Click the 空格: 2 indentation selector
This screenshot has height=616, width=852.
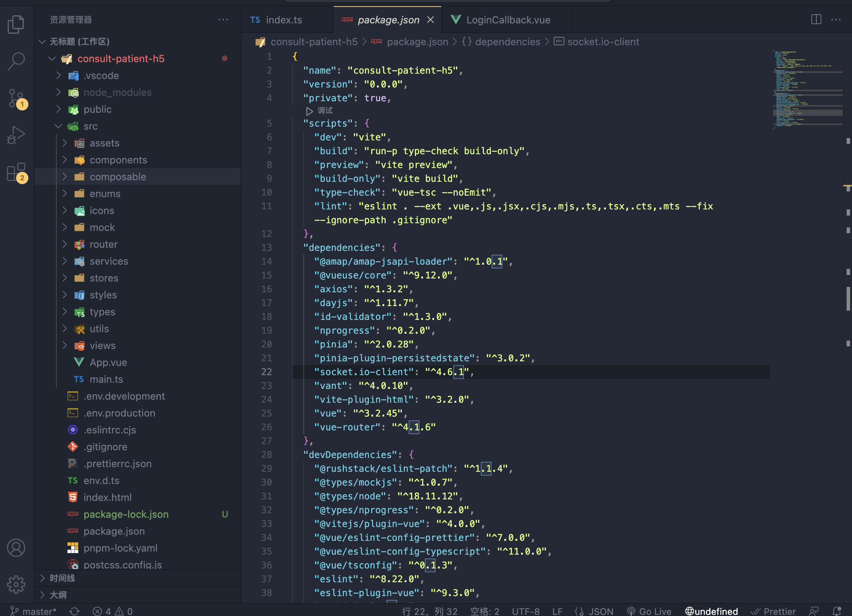pyautogui.click(x=485, y=611)
